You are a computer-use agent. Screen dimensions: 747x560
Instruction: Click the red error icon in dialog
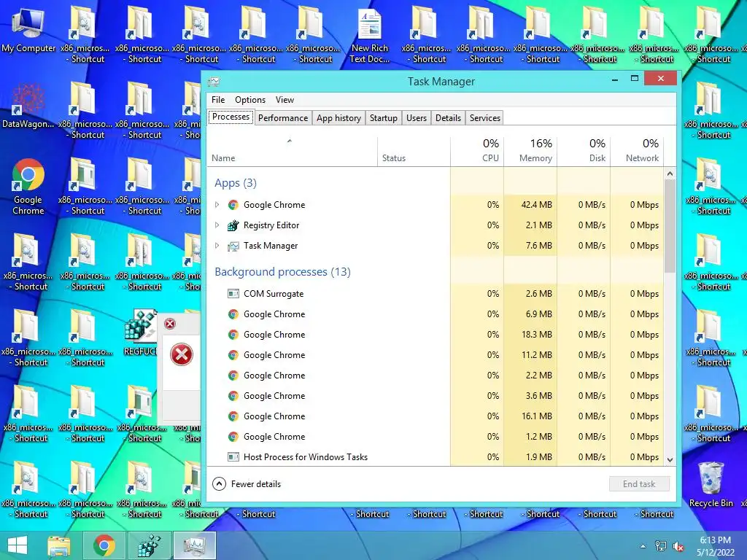[x=182, y=355]
